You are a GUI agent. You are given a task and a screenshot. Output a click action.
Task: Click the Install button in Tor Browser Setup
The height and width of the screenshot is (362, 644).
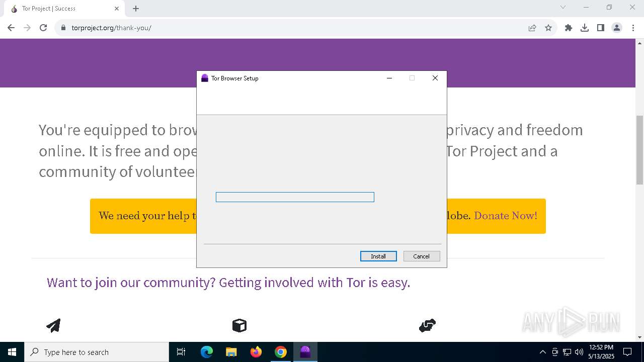378,256
